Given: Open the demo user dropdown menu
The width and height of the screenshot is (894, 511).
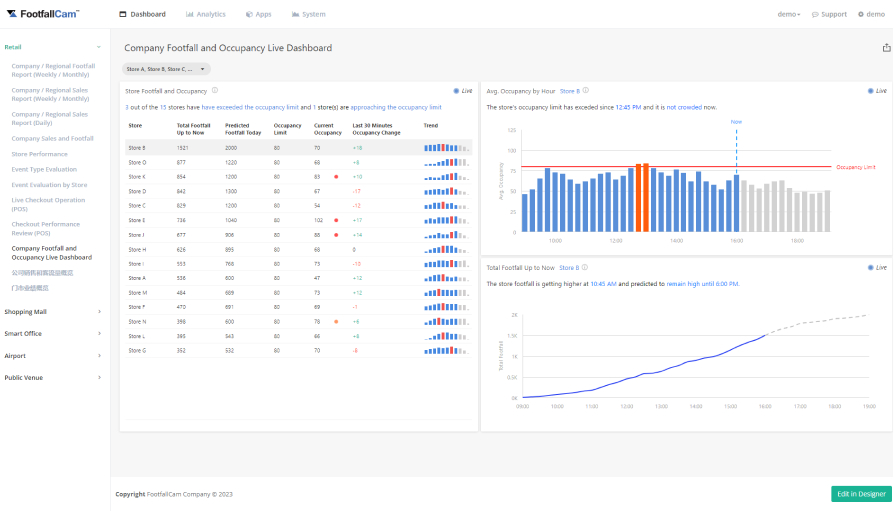Looking at the screenshot, I should pos(789,14).
